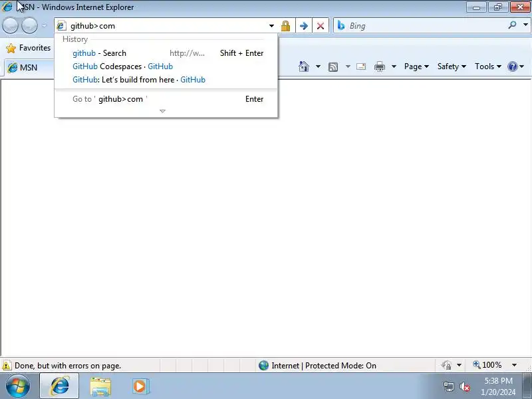Viewport: 532px width, 399px height.
Task: Click the Read Mail envelope icon
Action: (x=361, y=66)
